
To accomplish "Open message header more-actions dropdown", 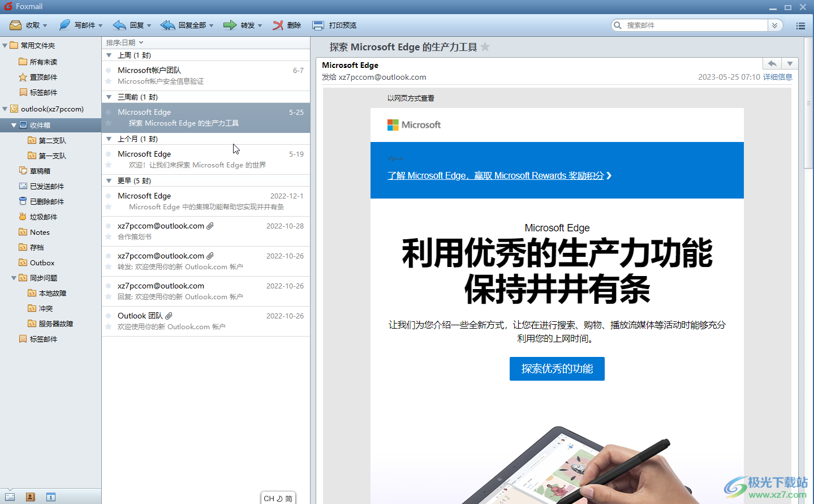I will 790,63.
